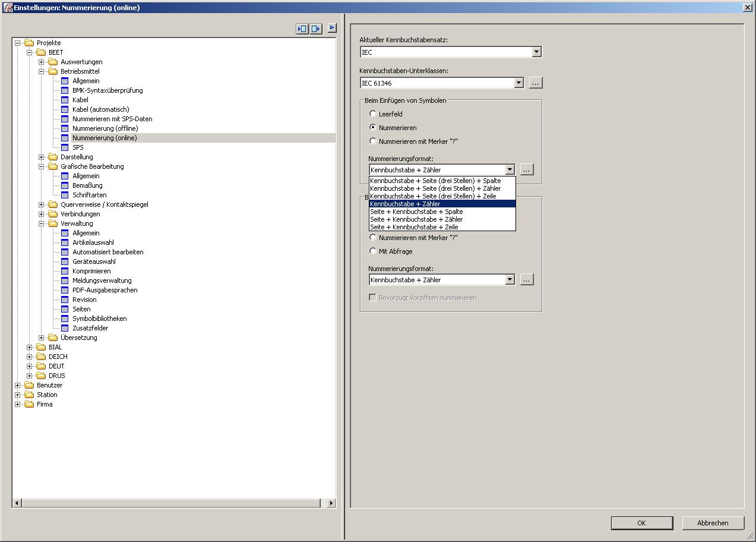Open the Nummerierungsformat dropdown above the Bevorzugt Vorziffern checkbox

(x=510, y=280)
